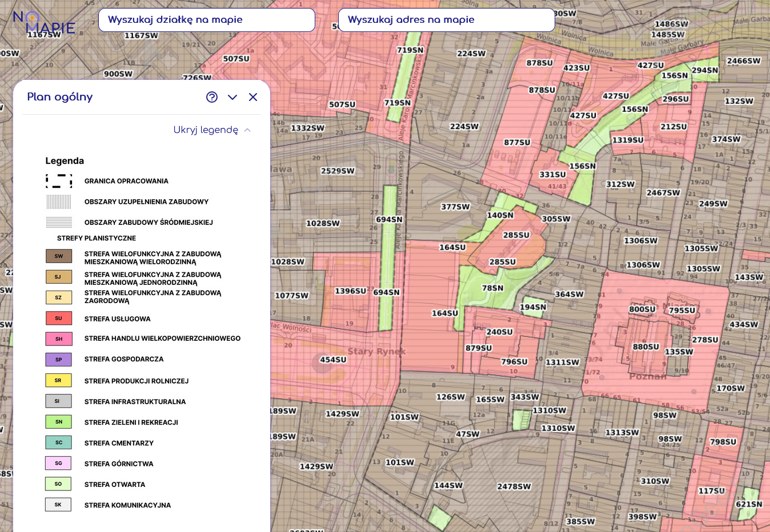Select the SG Strefa Górnictwa legend icon
This screenshot has height=532, width=770.
pos(58,463)
